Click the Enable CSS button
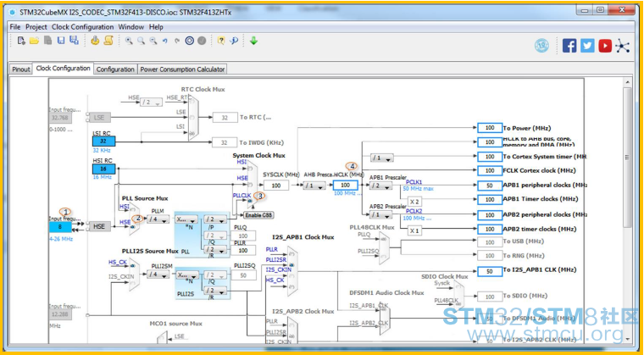The image size is (644, 355). coord(258,215)
